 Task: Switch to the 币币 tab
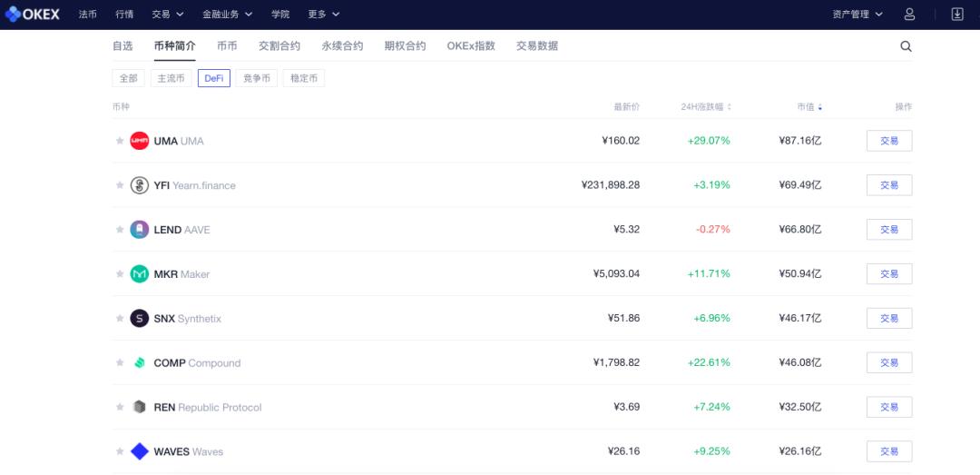(x=227, y=45)
